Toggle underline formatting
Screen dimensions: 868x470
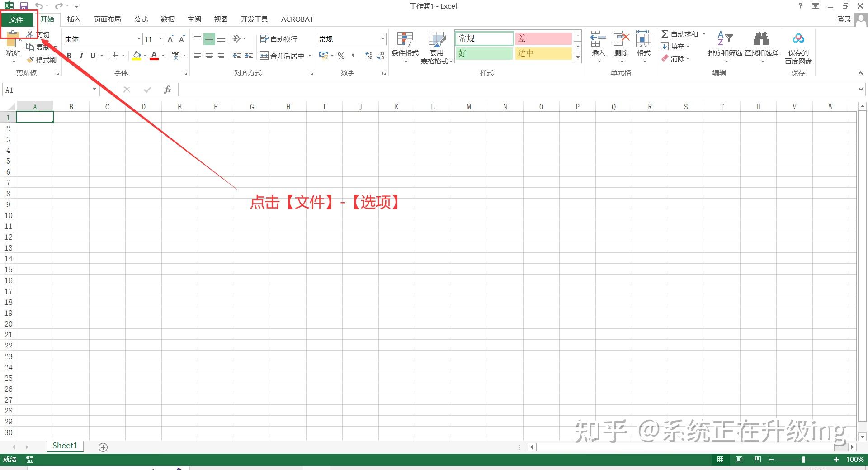tap(92, 56)
